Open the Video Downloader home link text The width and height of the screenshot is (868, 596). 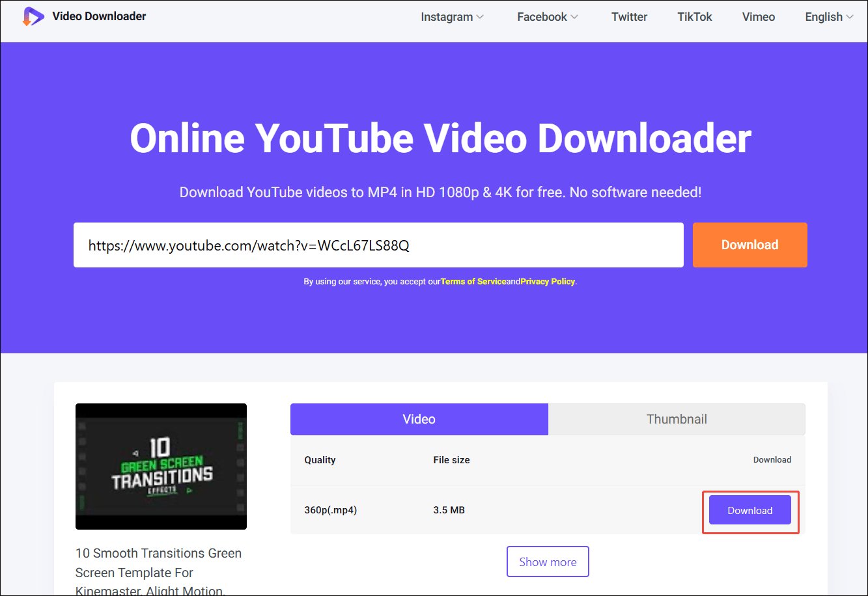[x=99, y=16]
